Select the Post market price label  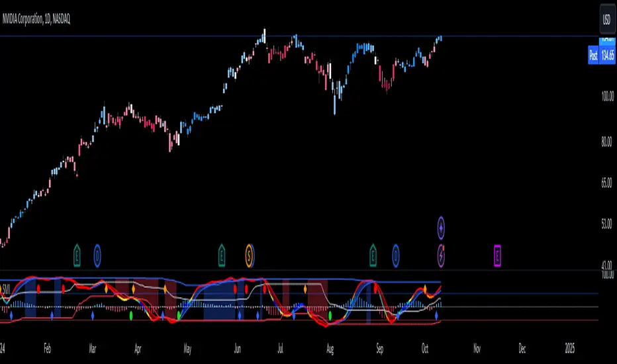tap(593, 55)
